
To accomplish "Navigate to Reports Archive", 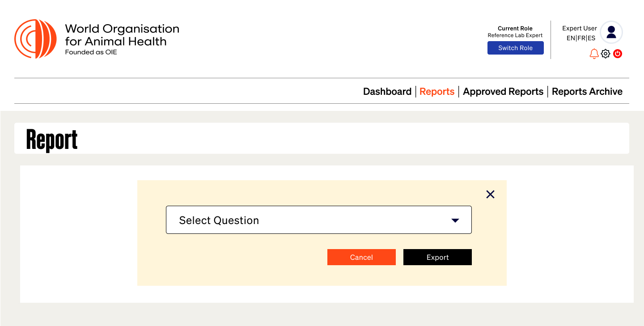I will pos(587,92).
